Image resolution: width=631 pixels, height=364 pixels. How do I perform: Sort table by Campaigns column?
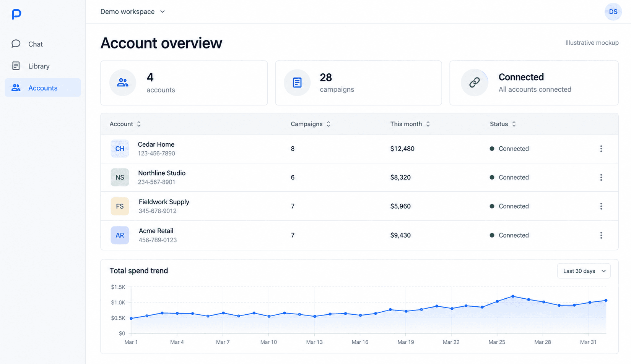pyautogui.click(x=311, y=124)
